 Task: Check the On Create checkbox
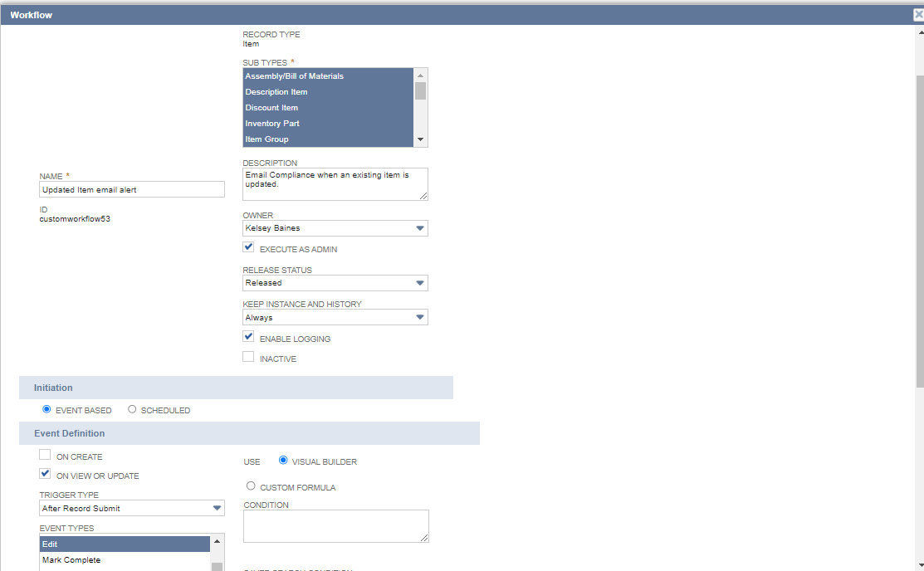coord(44,454)
